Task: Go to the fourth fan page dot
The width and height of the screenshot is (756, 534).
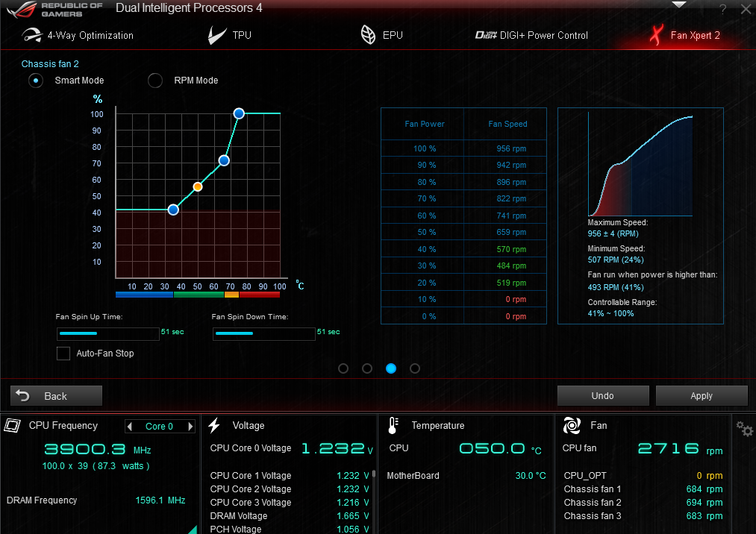Action: [415, 368]
